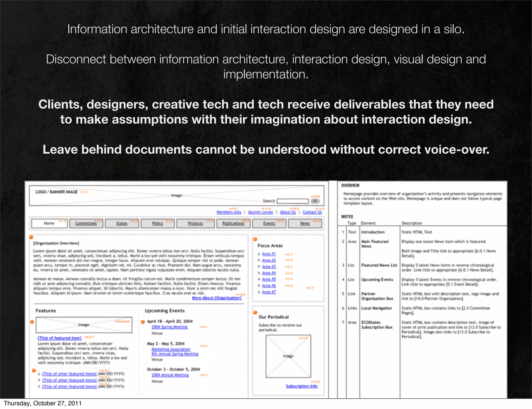Expand the triangle beside Area #4
Image resolution: width=532 pixels, height=409 pixels.
(x=259, y=273)
